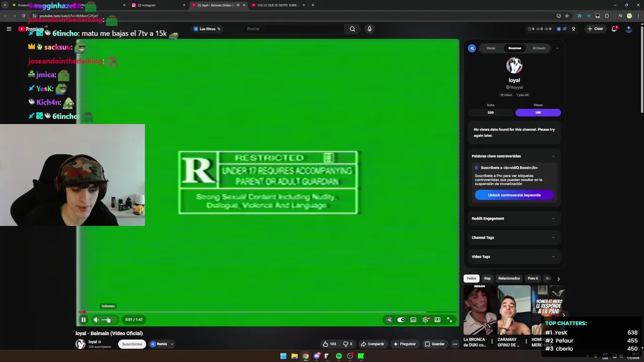Click the blue vidIQ icon in header

click(x=558, y=29)
